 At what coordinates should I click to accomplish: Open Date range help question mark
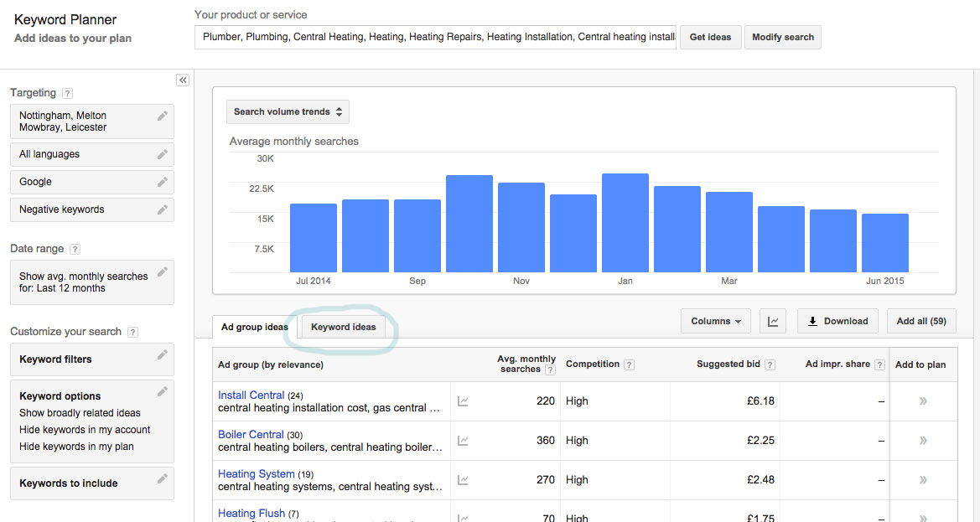(75, 249)
